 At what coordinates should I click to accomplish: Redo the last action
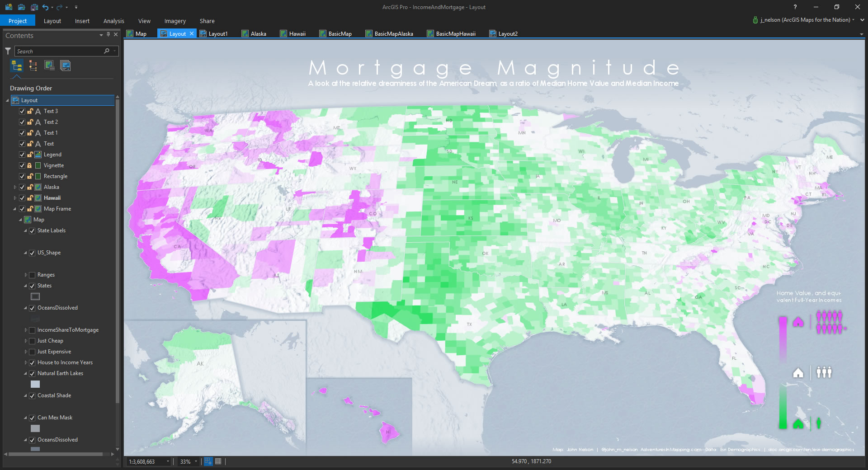[59, 7]
